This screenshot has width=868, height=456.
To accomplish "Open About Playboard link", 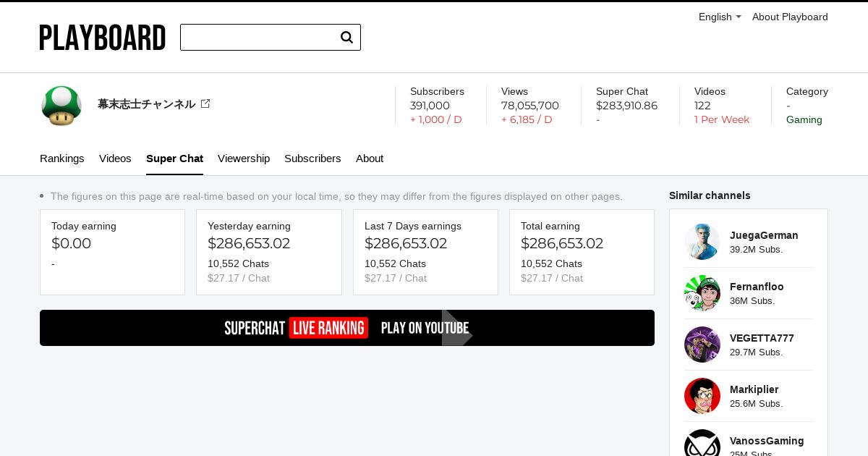I will [x=790, y=17].
